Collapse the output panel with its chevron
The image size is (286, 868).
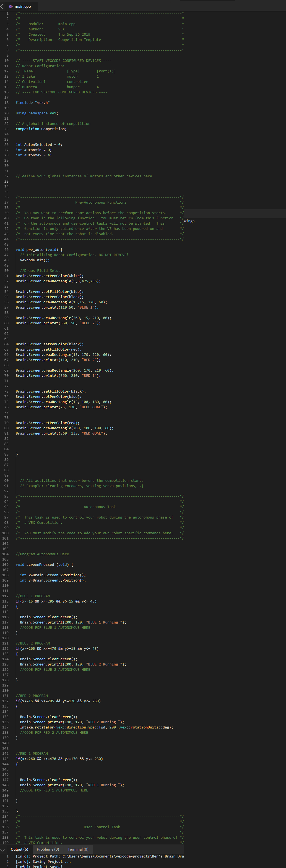click(x=3, y=850)
